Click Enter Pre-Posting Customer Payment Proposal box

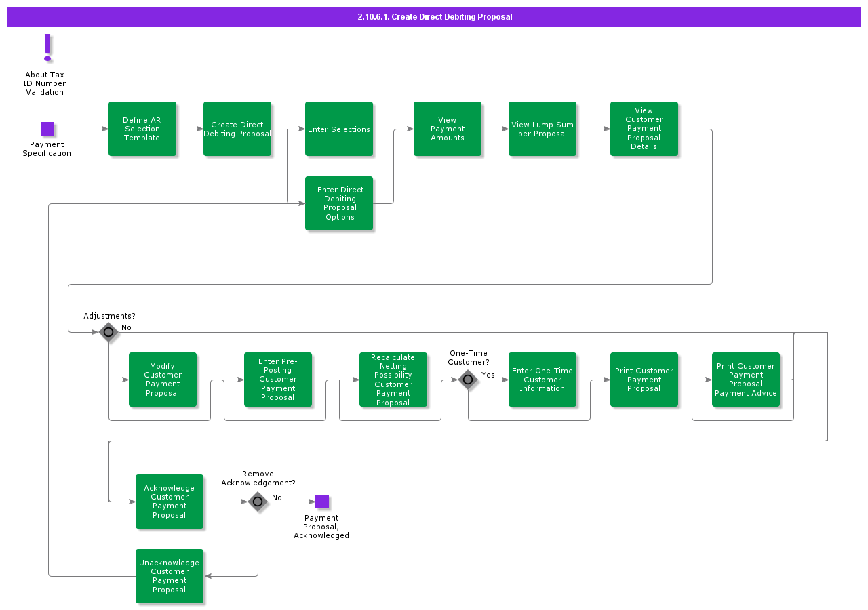click(278, 380)
